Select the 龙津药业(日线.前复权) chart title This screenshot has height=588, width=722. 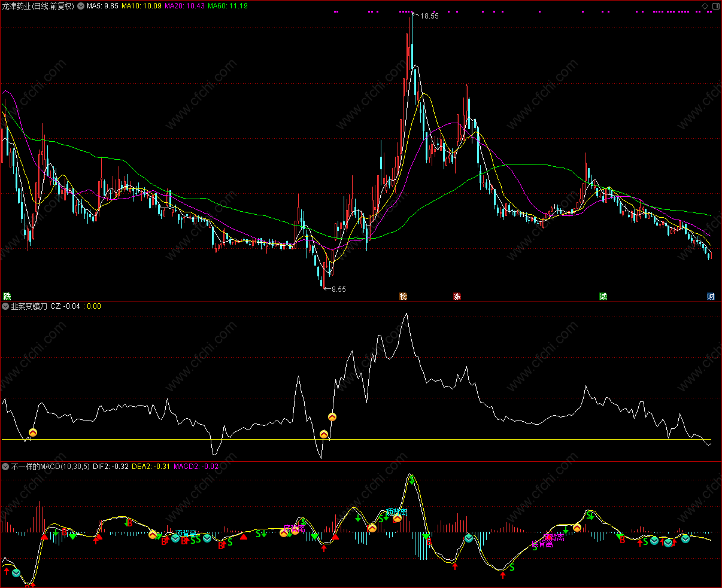[x=38, y=6]
